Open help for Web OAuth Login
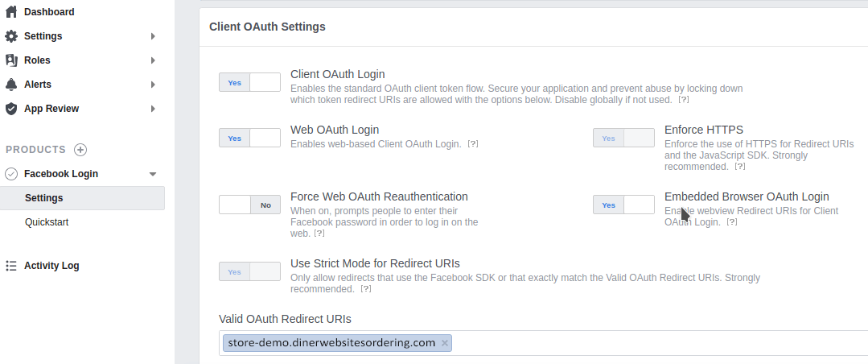 (473, 143)
